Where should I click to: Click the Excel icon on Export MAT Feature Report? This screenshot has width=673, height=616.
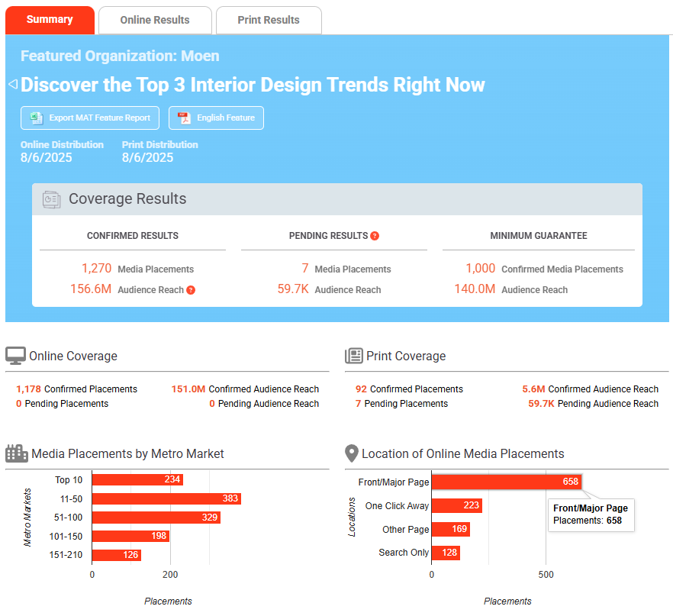34,118
